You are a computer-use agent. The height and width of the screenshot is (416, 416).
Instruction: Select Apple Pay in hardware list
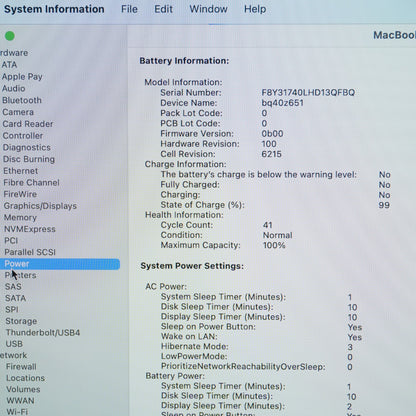pyautogui.click(x=22, y=77)
